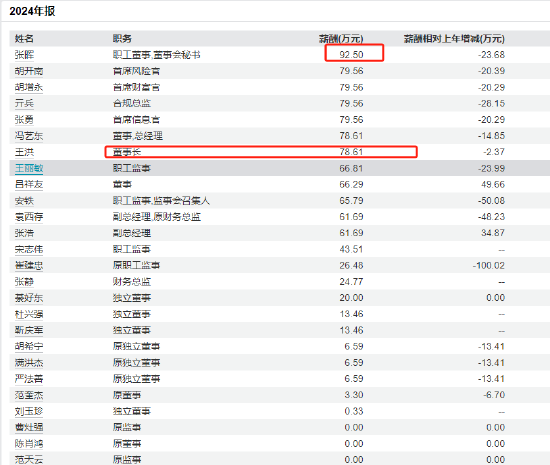The height and width of the screenshot is (465, 550).
Task: Open the 严法善 name link
Action: (29, 379)
